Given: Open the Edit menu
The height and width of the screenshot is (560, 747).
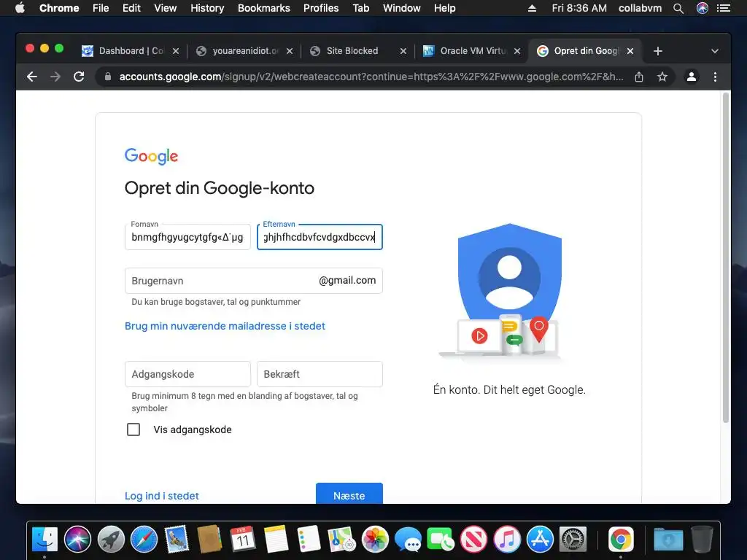Looking at the screenshot, I should [131, 8].
